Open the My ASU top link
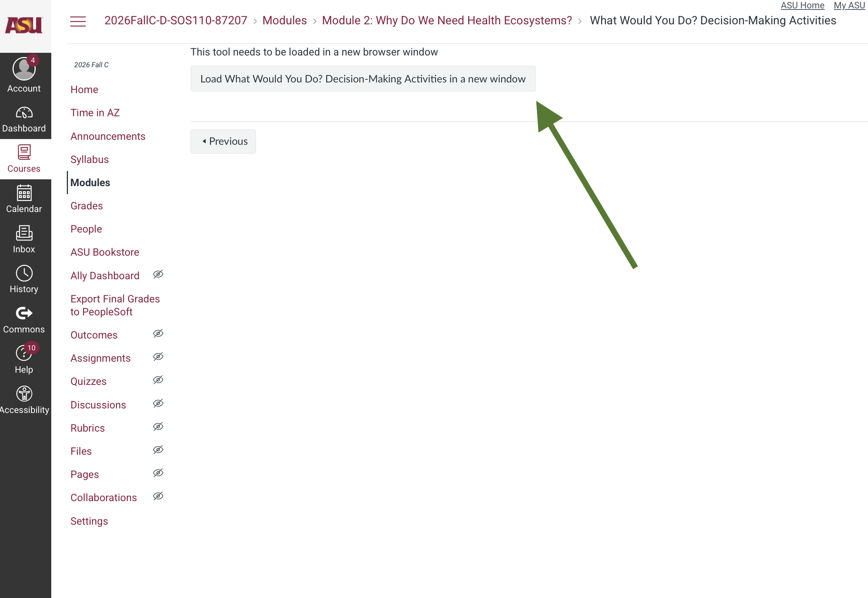Viewport: 868px width, 598px height. click(x=849, y=5)
